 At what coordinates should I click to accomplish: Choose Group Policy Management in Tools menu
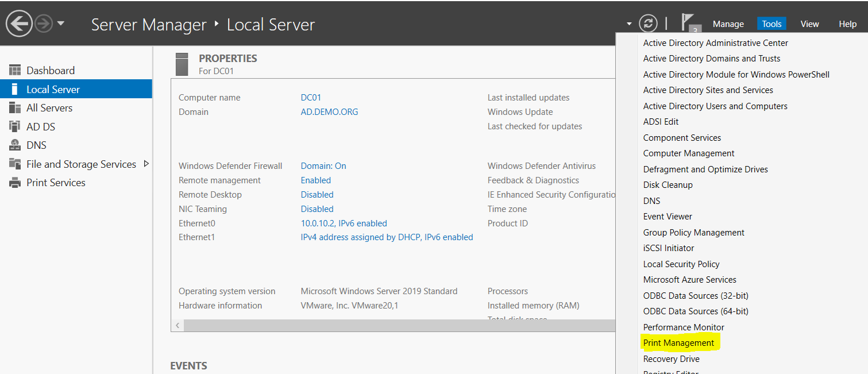[x=693, y=233]
